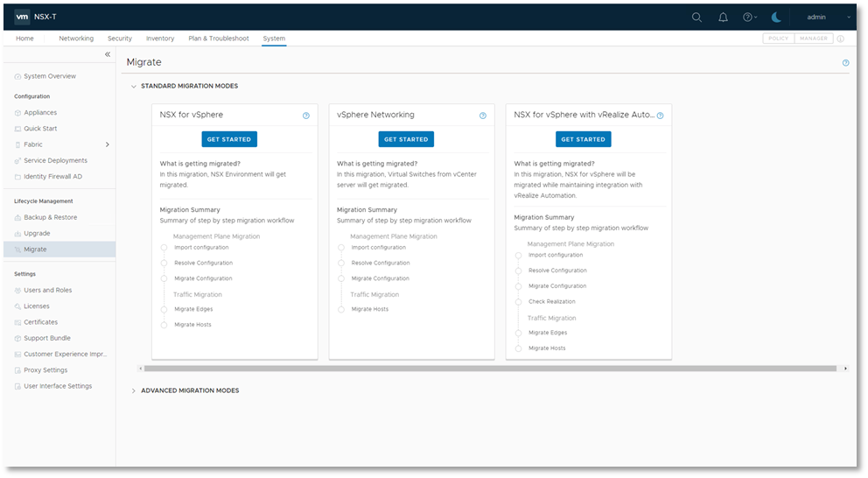Click Get Started for vSphere Networking
Screen dimensions: 868x478
pyautogui.click(x=406, y=139)
